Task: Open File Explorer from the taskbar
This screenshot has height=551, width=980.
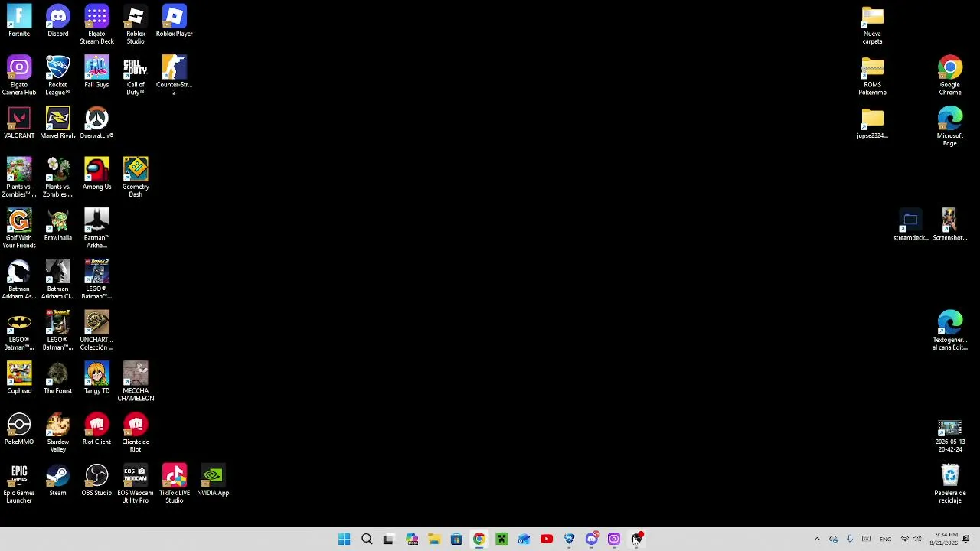Action: 434,540
